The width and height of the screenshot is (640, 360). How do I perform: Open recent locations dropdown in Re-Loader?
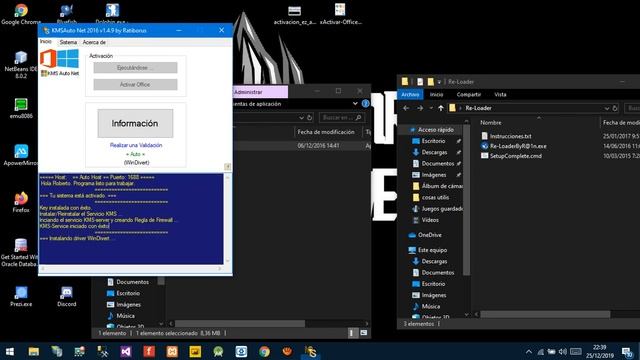(431, 108)
